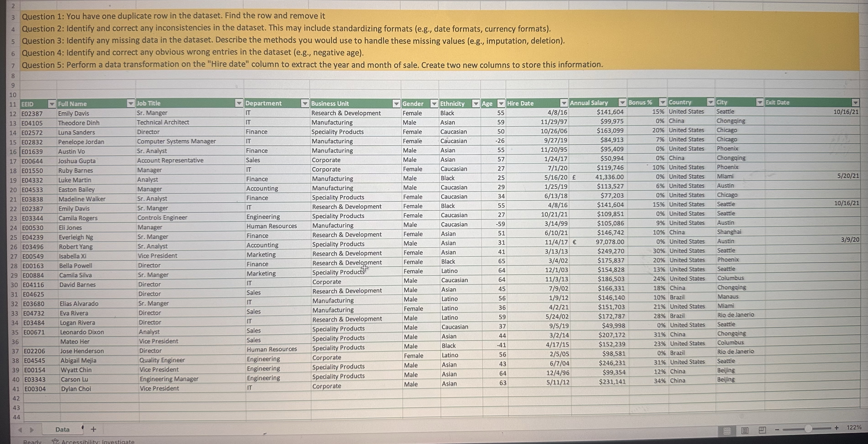Select row header 11

[x=13, y=104]
